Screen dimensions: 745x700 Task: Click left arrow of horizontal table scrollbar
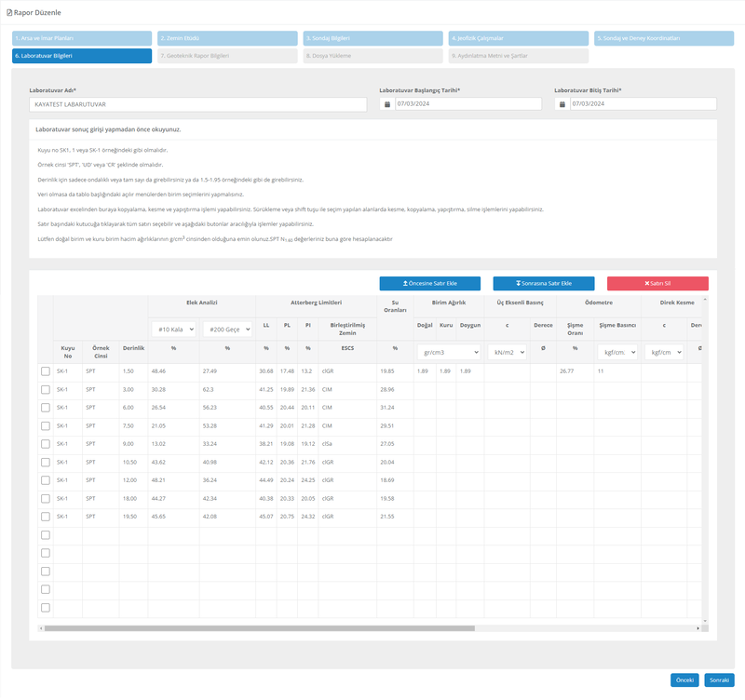41,628
